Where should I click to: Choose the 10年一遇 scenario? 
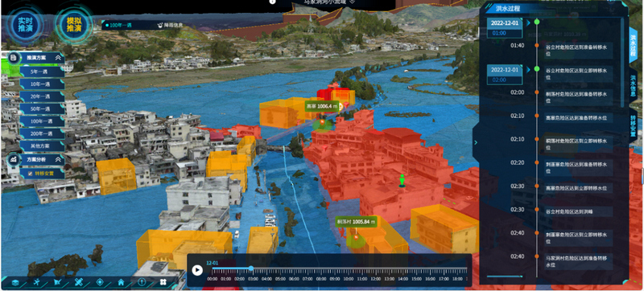point(42,84)
